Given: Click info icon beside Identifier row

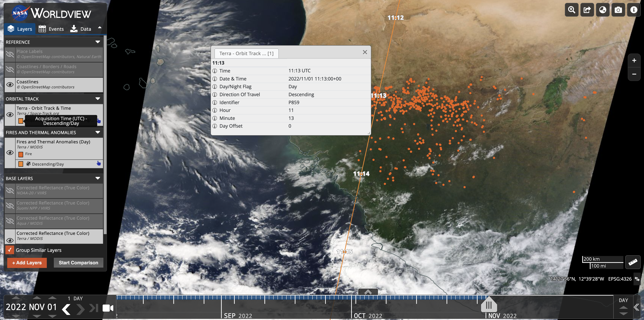Looking at the screenshot, I should [x=214, y=102].
